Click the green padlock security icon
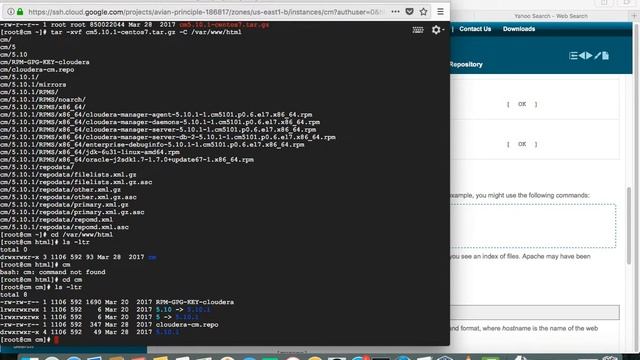 tap(20, 12)
